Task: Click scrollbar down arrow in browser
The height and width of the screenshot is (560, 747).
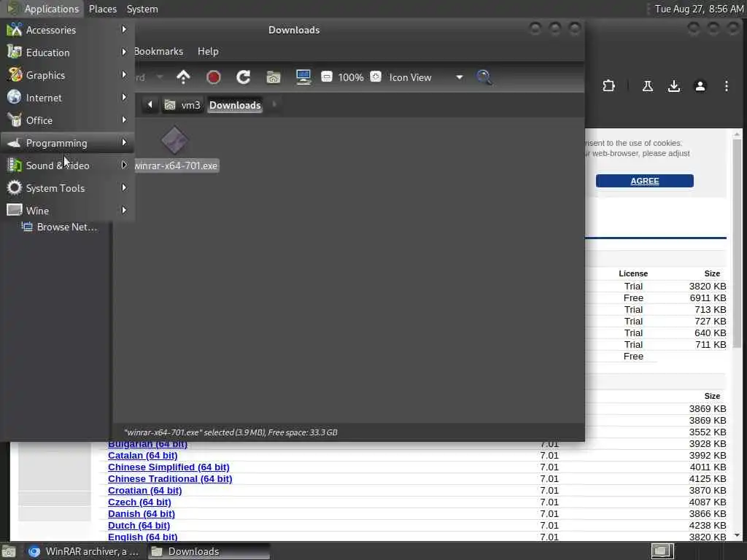Action: (x=737, y=534)
